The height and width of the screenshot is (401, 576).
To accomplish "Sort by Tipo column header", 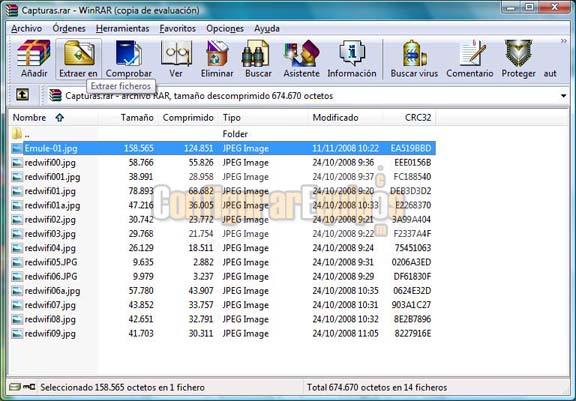I will point(263,118).
